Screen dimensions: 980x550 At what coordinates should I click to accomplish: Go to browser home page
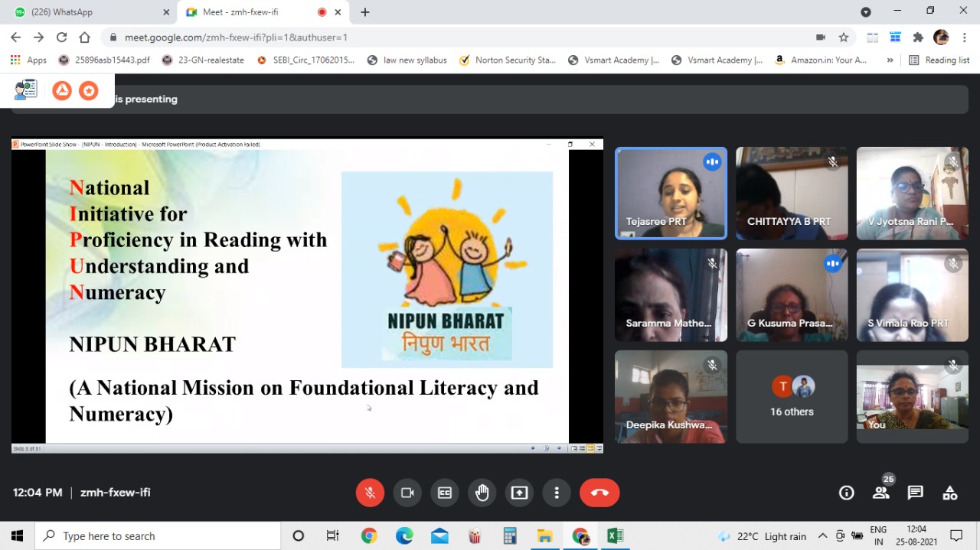(85, 37)
